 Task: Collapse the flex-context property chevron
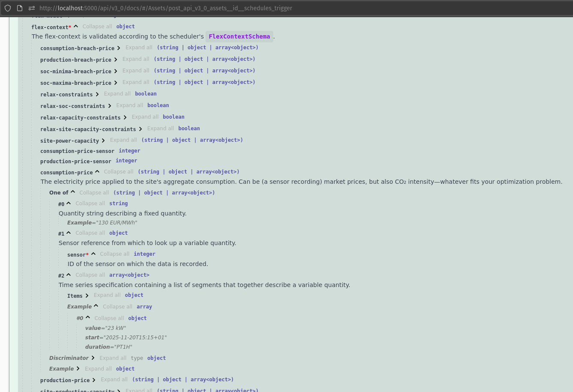pyautogui.click(x=76, y=27)
